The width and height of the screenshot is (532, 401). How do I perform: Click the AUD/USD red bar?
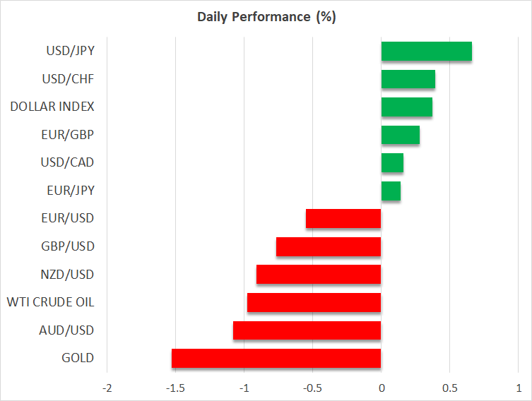click(x=307, y=330)
